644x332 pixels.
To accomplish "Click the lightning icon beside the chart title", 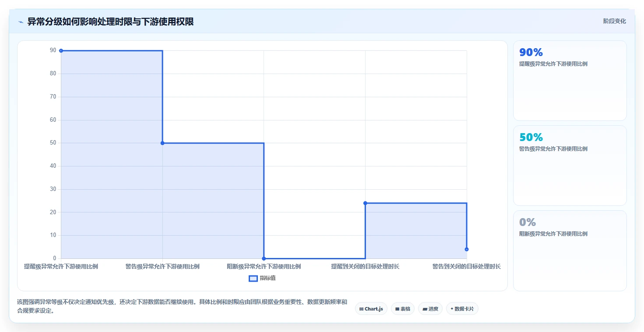I will pyautogui.click(x=21, y=22).
